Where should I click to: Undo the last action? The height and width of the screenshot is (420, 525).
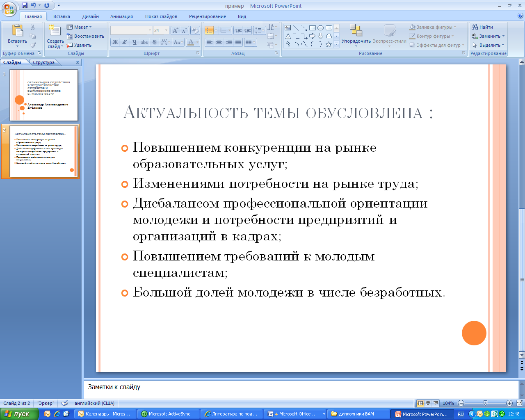(34, 6)
